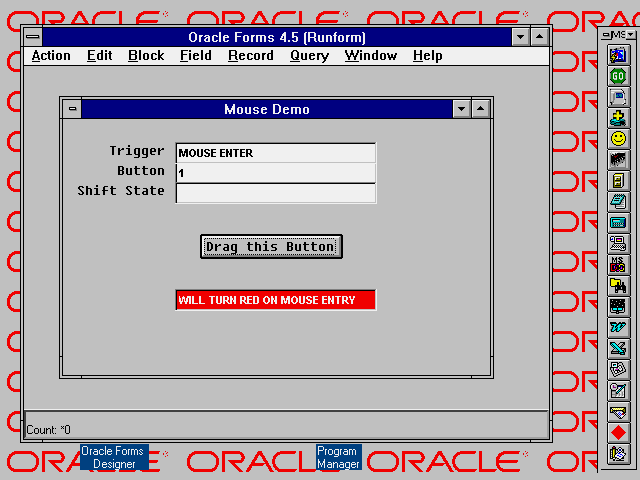This screenshot has height=480, width=640.
Task: Open the Excel icon in toolbar
Action: 618,348
